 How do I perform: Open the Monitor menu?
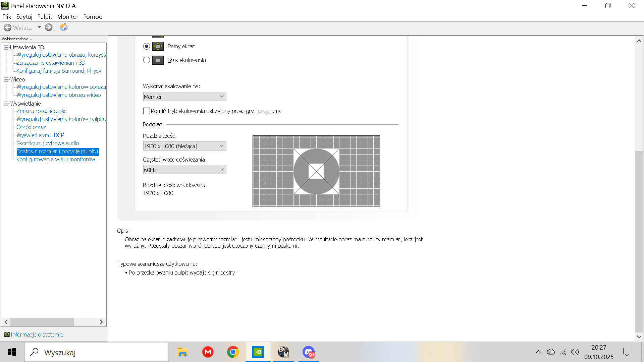pos(67,17)
